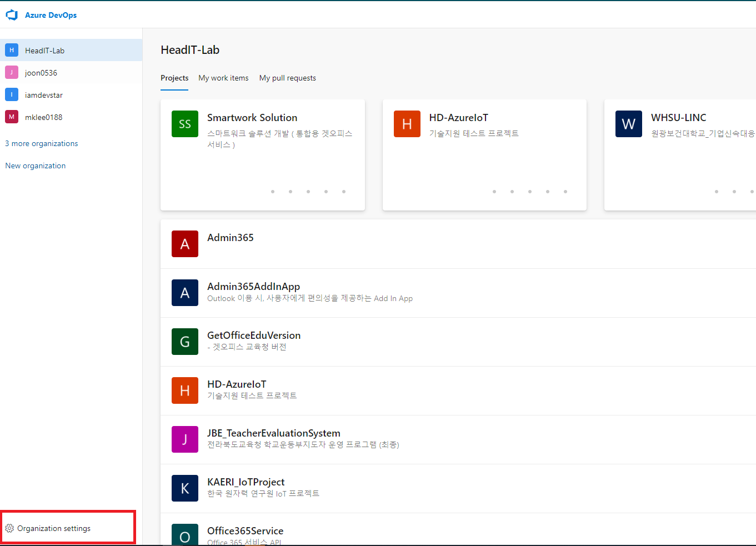Select the HeadIT-Lab organization avatar icon
The image size is (756, 546).
tap(12, 50)
